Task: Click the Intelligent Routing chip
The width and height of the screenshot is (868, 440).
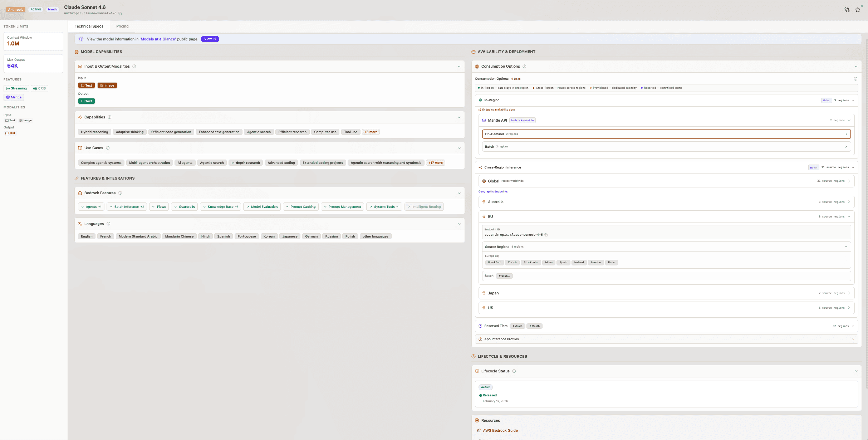Action: 424,207
